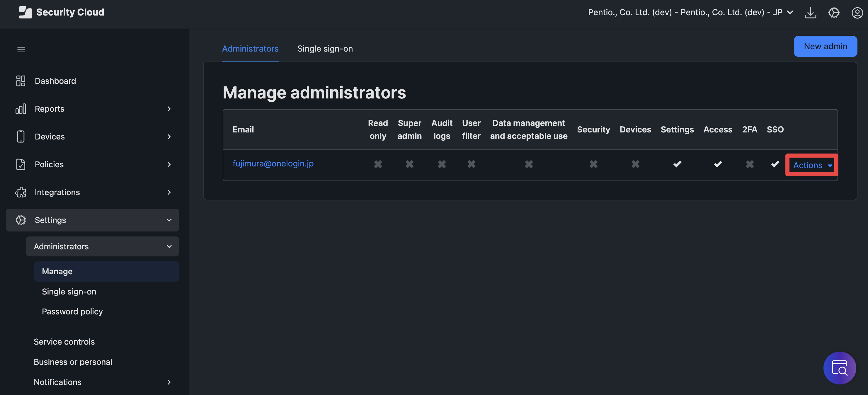Image resolution: width=868 pixels, height=395 pixels.
Task: Click the Read only cross mark for fujimura
Action: pos(378,164)
